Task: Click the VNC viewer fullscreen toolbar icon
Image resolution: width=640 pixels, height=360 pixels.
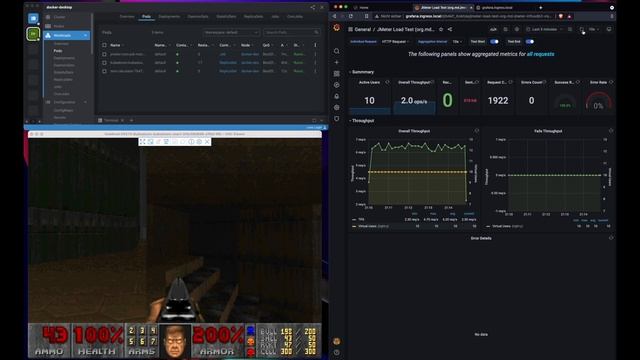Action: pyautogui.click(x=142, y=142)
